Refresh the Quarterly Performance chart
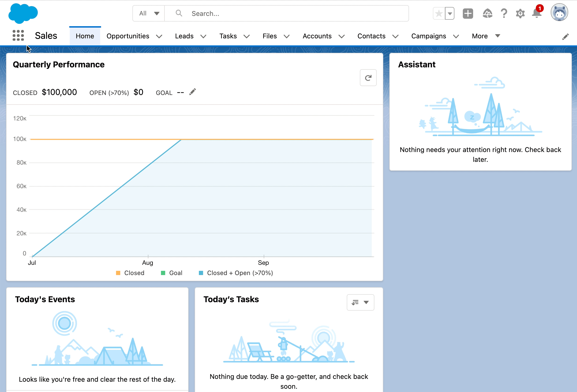The height and width of the screenshot is (392, 577). 368,78
